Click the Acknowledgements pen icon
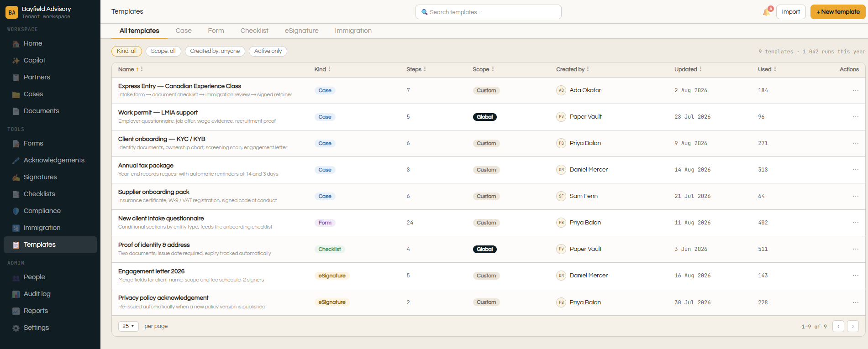The image size is (868, 349). 16,161
